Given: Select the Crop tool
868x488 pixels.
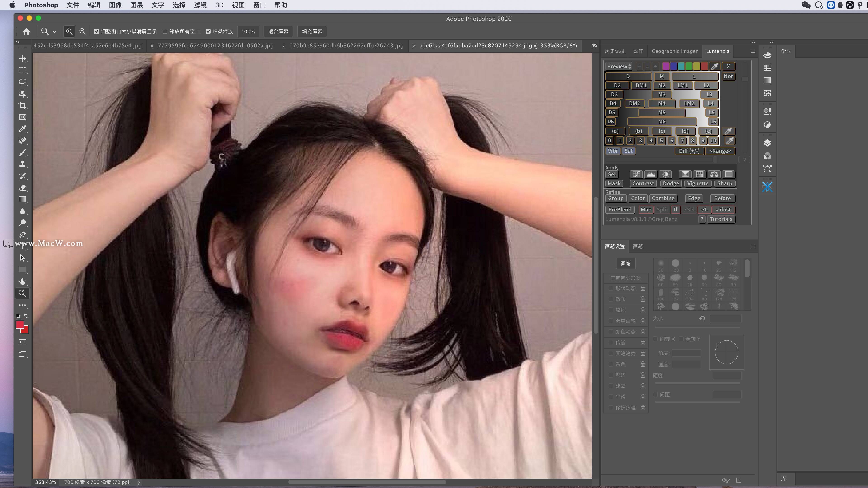Looking at the screenshot, I should (23, 106).
